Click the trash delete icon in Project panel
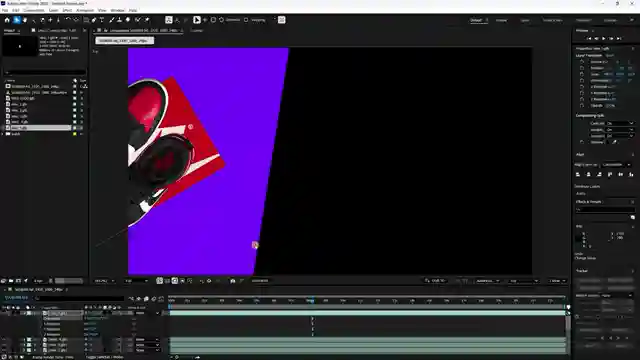The height and width of the screenshot is (360, 640). tap(51, 281)
